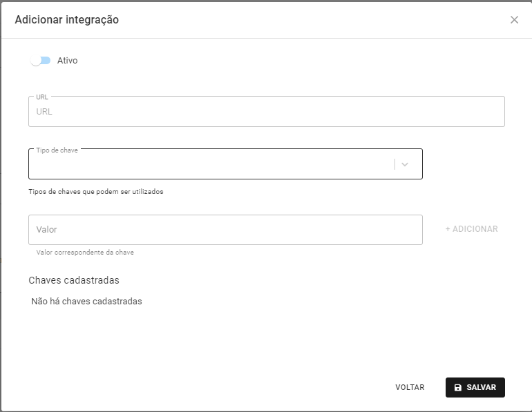Save the integration with SALVAR
This screenshot has height=412, width=532.
point(475,387)
